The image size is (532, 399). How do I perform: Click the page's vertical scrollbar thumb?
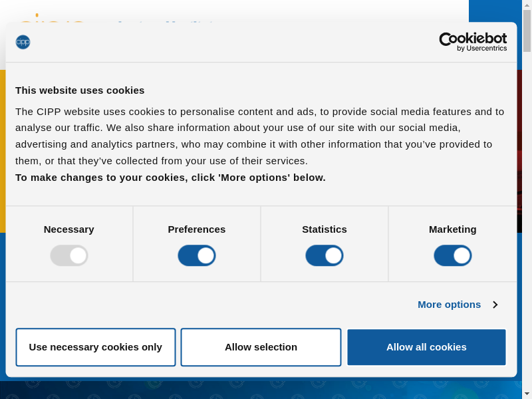coord(527,30)
